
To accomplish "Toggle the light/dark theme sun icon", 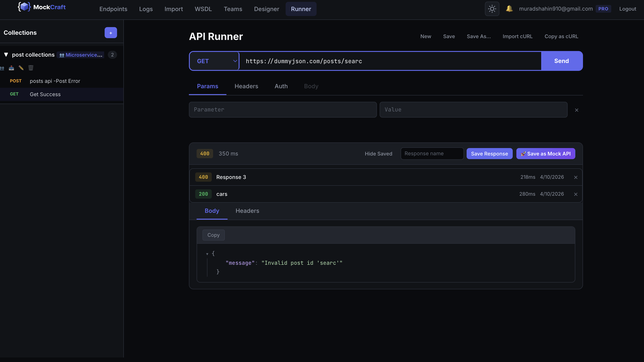I will [492, 9].
